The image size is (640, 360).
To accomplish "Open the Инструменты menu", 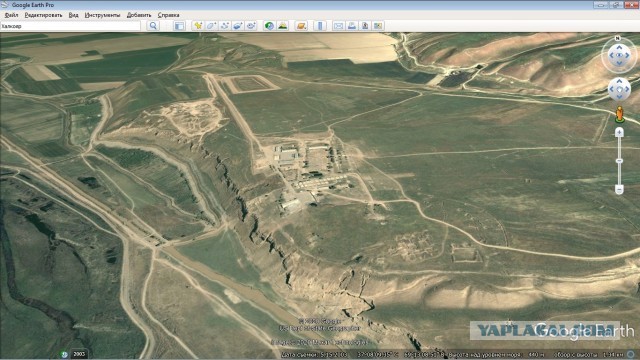I will point(102,15).
